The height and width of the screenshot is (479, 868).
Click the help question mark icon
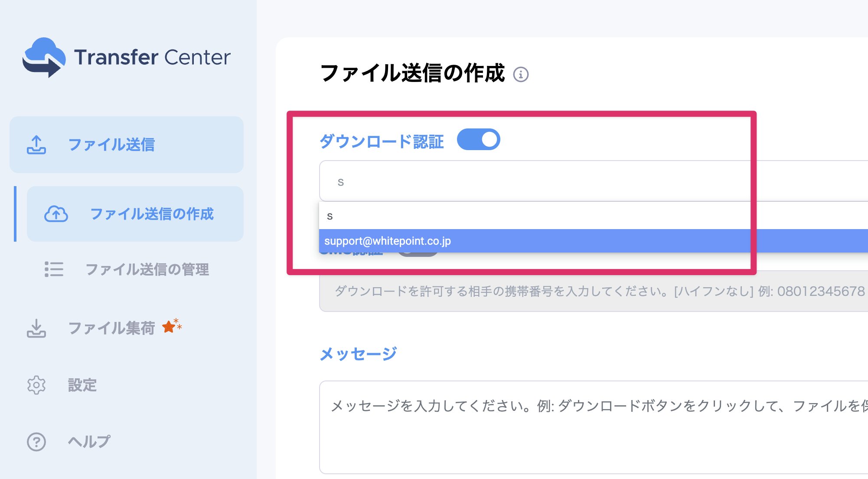pos(37,442)
